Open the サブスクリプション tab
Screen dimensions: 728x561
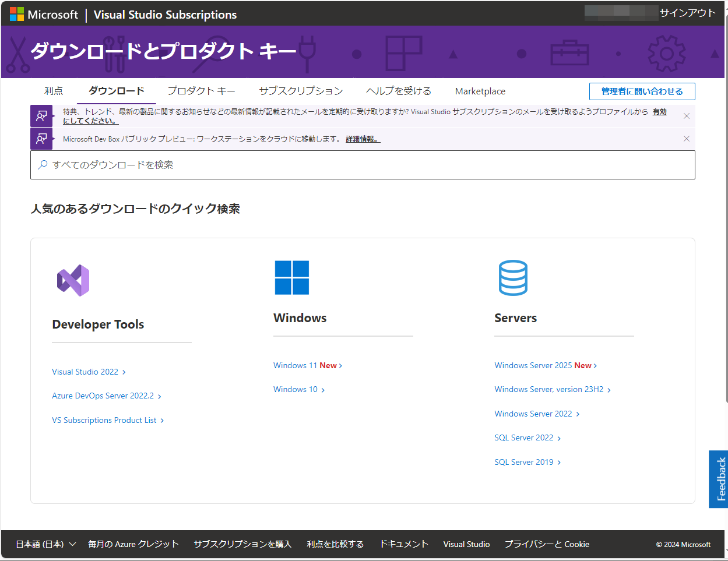pos(301,91)
